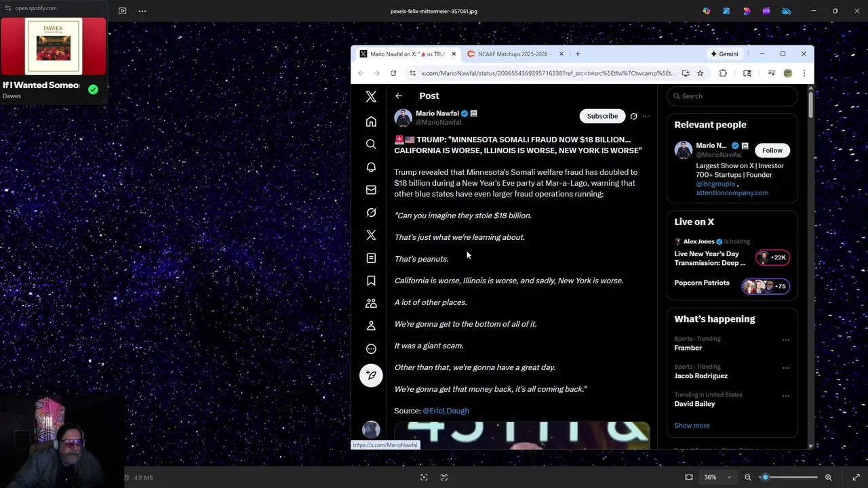Open Gemini in Chrome

(x=724, y=54)
